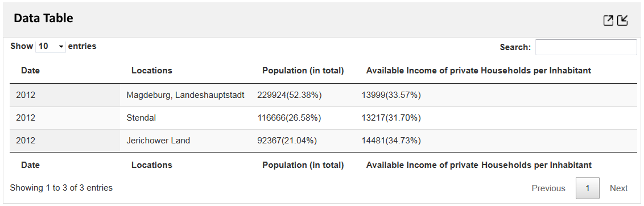Sort by the Locations column header

tap(151, 71)
